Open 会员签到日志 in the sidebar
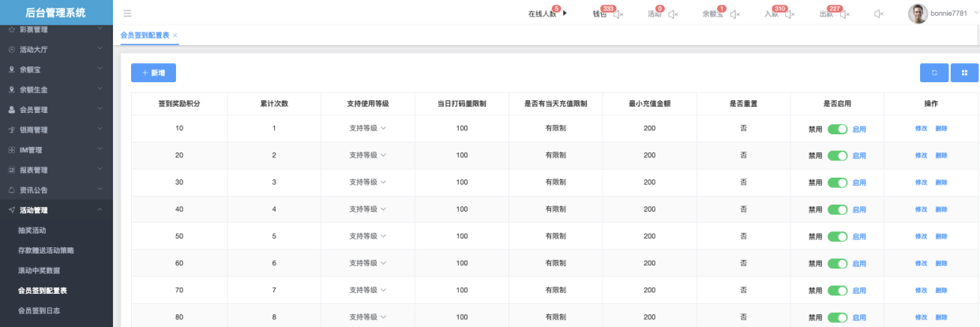This screenshot has height=327, width=980. (x=37, y=310)
